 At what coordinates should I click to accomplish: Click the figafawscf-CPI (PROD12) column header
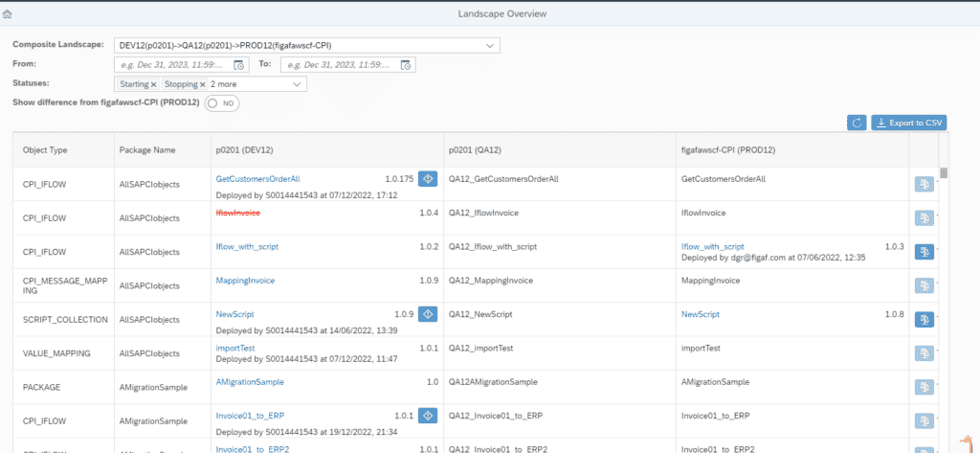(729, 150)
